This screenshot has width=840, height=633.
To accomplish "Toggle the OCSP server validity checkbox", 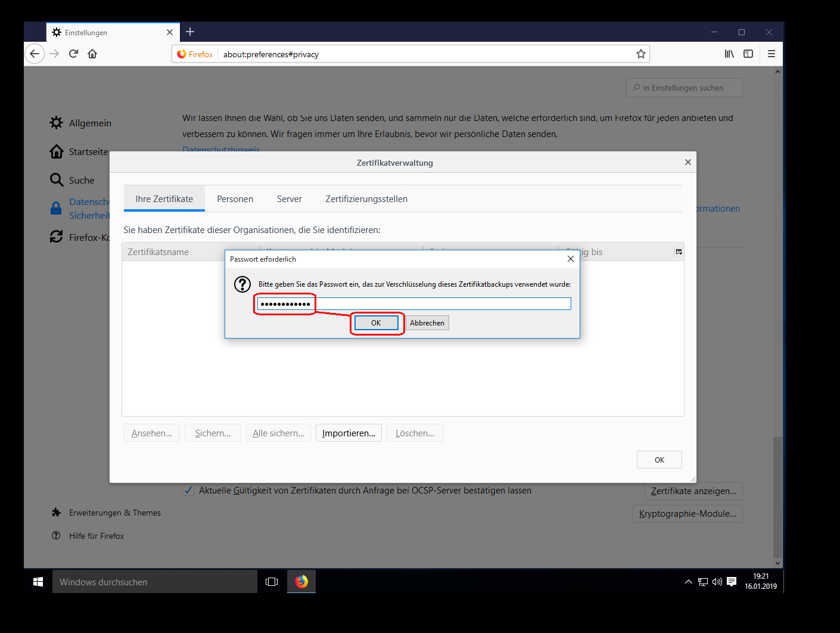I will click(x=188, y=491).
